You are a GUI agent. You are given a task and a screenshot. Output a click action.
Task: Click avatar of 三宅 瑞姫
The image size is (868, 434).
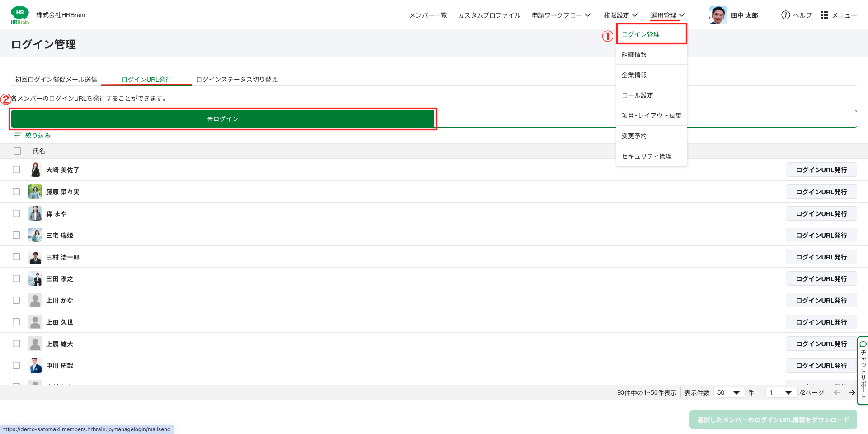(x=35, y=235)
